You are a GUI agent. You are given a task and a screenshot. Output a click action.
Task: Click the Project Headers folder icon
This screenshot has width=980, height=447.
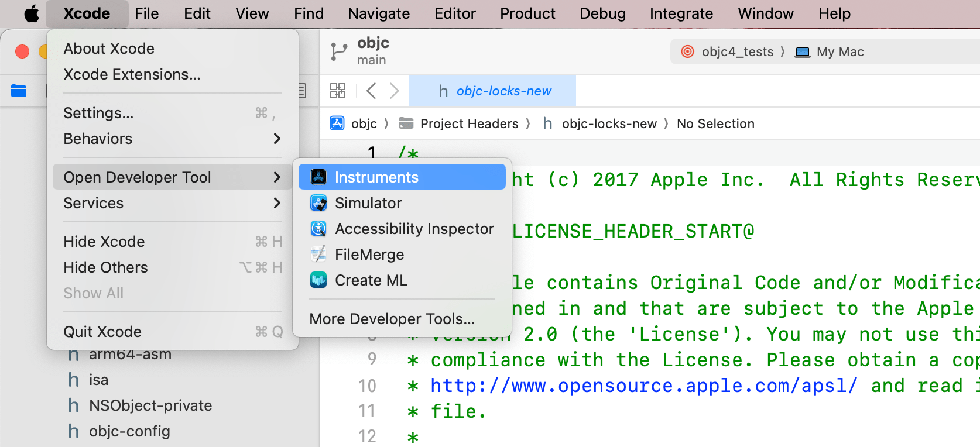click(x=406, y=123)
